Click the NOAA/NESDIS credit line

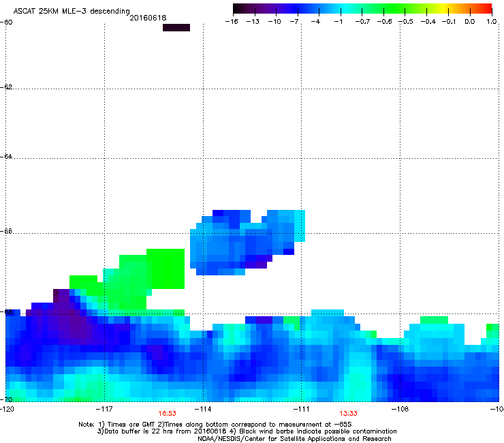click(294, 438)
